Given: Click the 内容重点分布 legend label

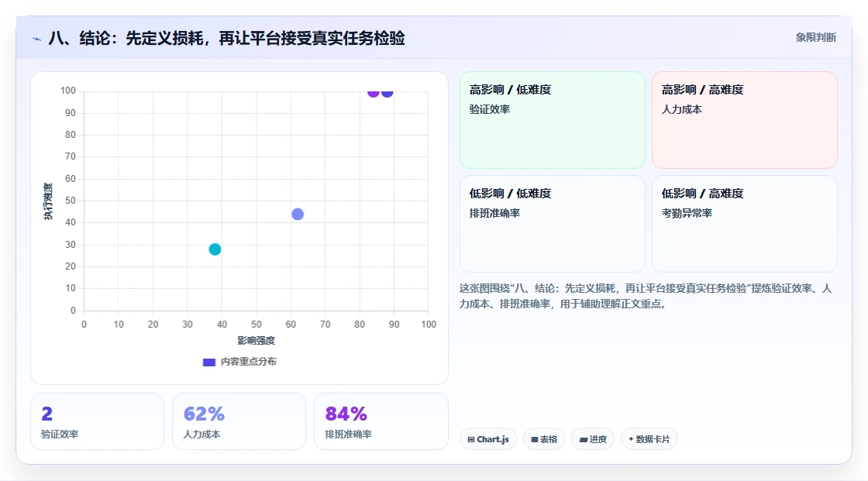Looking at the screenshot, I should 248,362.
